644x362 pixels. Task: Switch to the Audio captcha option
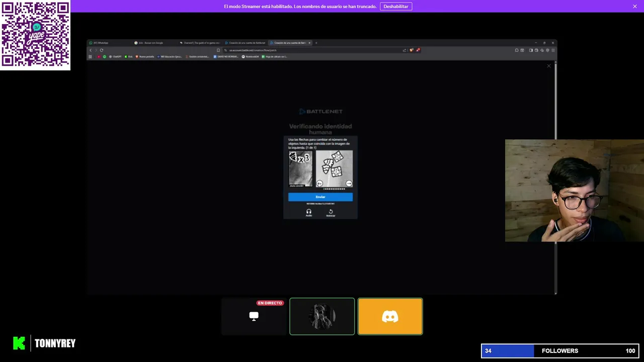coord(309,212)
